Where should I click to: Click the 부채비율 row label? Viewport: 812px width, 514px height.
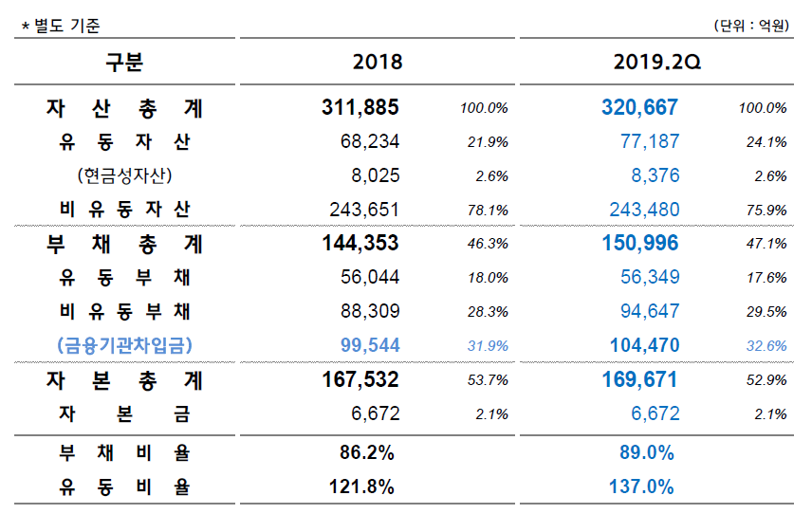124,453
